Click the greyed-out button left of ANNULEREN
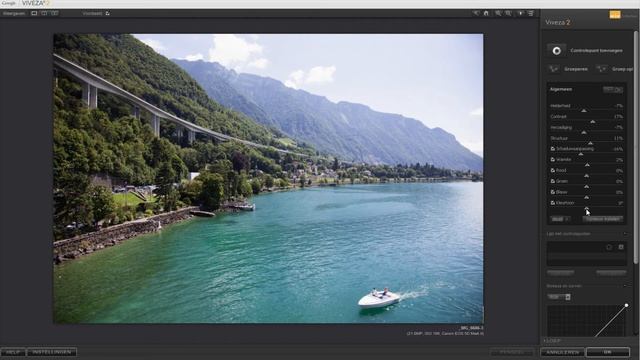 click(x=512, y=352)
